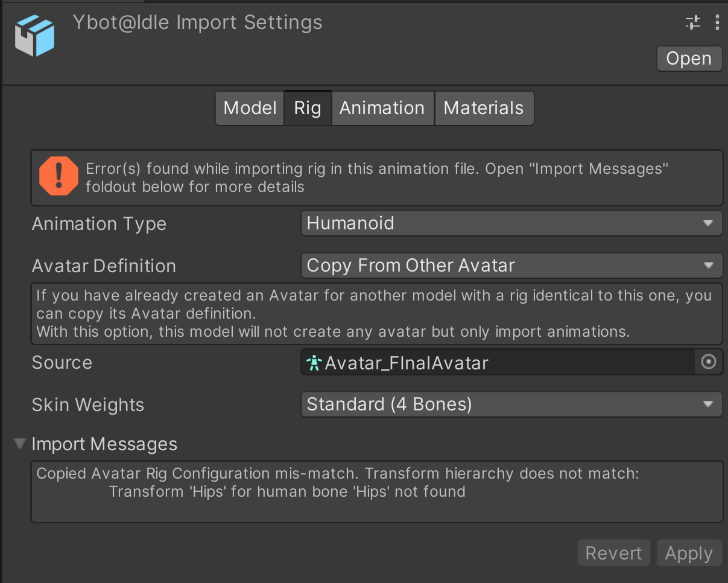This screenshot has width=728, height=583.
Task: Open the Skin Weights dropdown
Action: 511,404
